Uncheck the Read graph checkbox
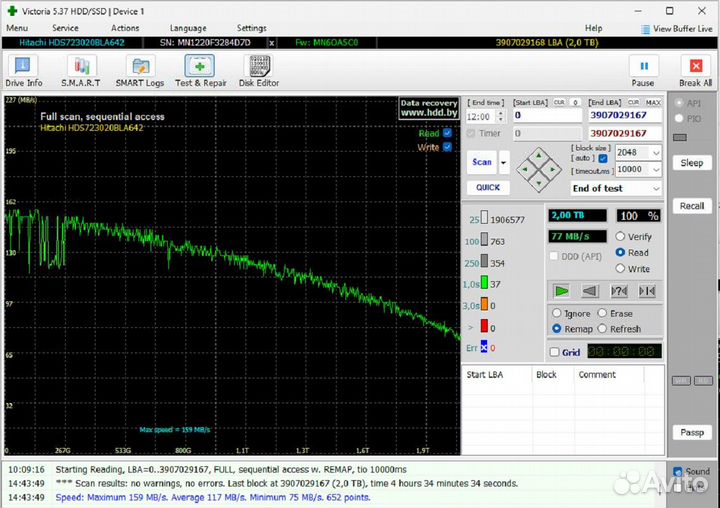 [x=447, y=133]
